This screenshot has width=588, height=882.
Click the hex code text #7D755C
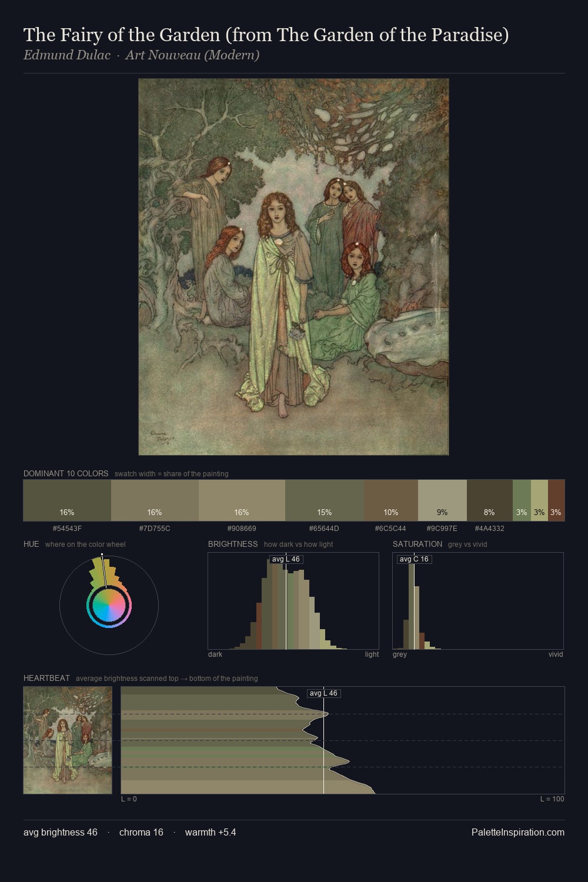click(x=155, y=529)
